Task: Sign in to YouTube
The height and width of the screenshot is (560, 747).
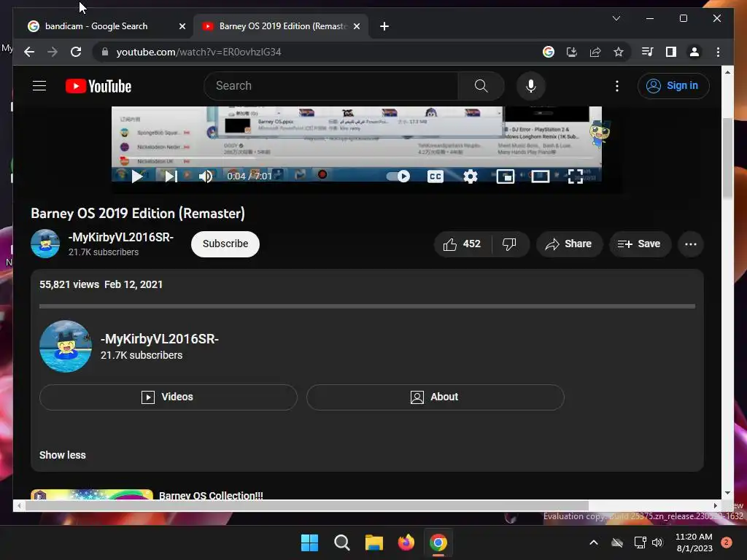Action: [x=673, y=86]
